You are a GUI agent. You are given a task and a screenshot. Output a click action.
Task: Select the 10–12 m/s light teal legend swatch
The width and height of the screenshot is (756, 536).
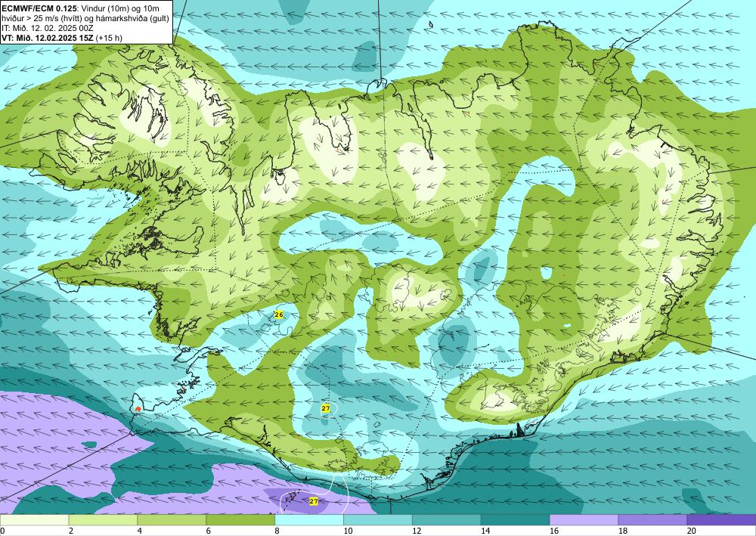tap(378, 520)
